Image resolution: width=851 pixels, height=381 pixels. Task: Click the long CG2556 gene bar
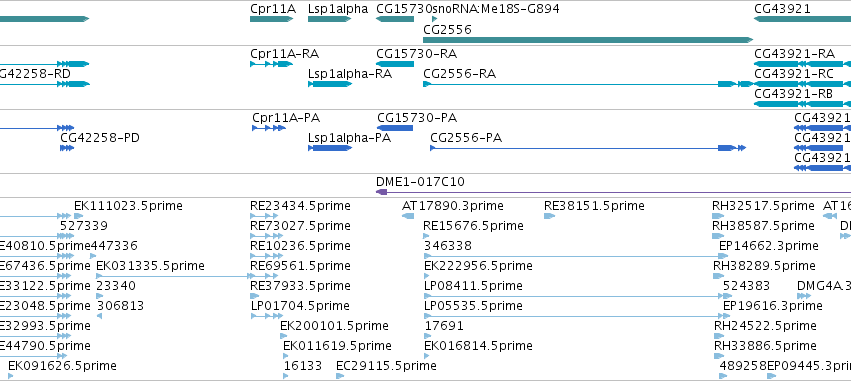click(588, 40)
